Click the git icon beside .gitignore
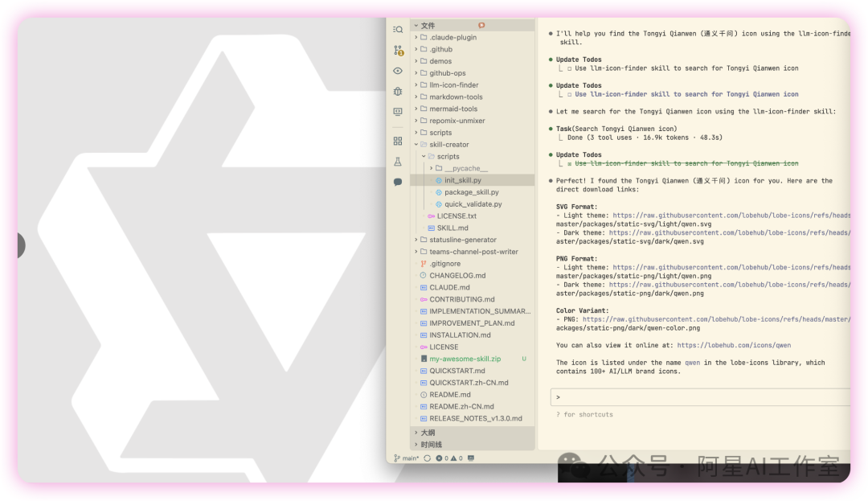Viewport: 868px width, 501px height. coord(424,264)
